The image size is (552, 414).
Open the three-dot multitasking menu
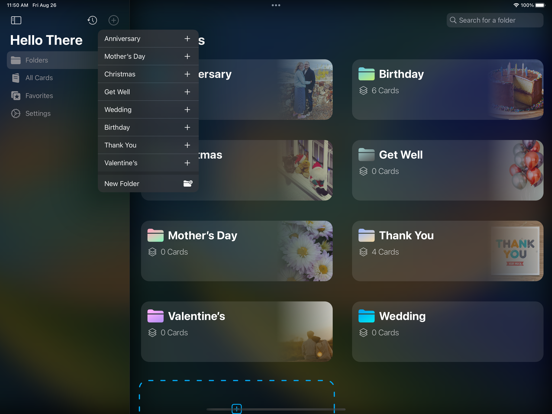[x=276, y=5]
